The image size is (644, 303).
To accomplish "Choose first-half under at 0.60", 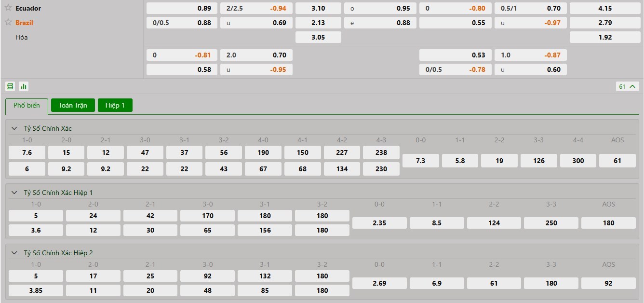I will point(531,69).
